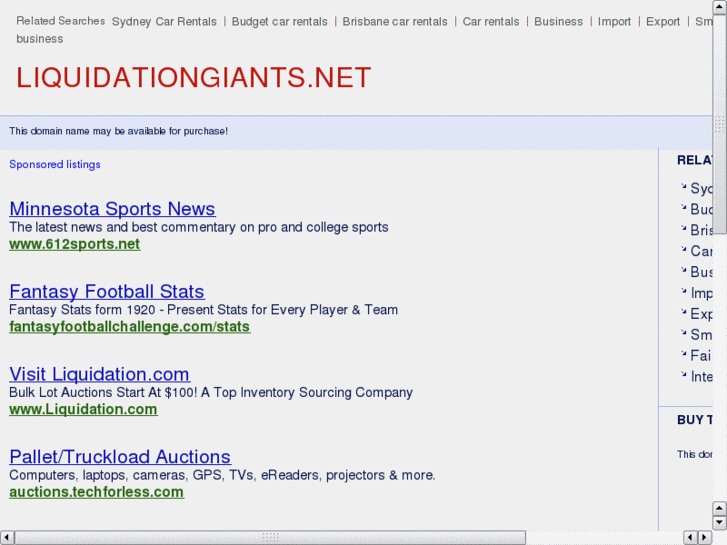Open sidebar Bud related search link

pyautogui.click(x=701, y=209)
